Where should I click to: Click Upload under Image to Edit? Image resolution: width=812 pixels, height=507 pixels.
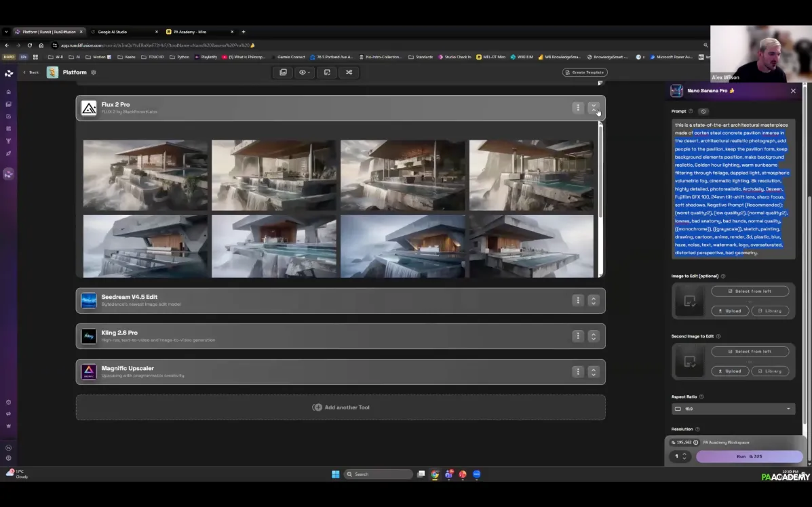[729, 311]
